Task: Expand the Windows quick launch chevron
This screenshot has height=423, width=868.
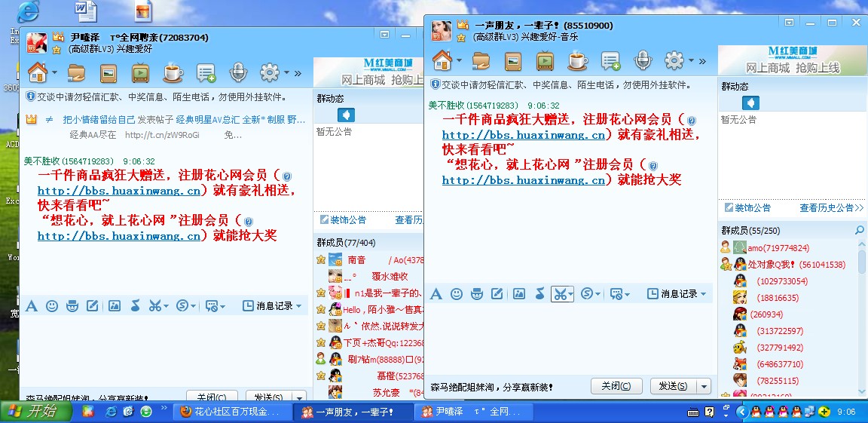Action: pos(164,409)
